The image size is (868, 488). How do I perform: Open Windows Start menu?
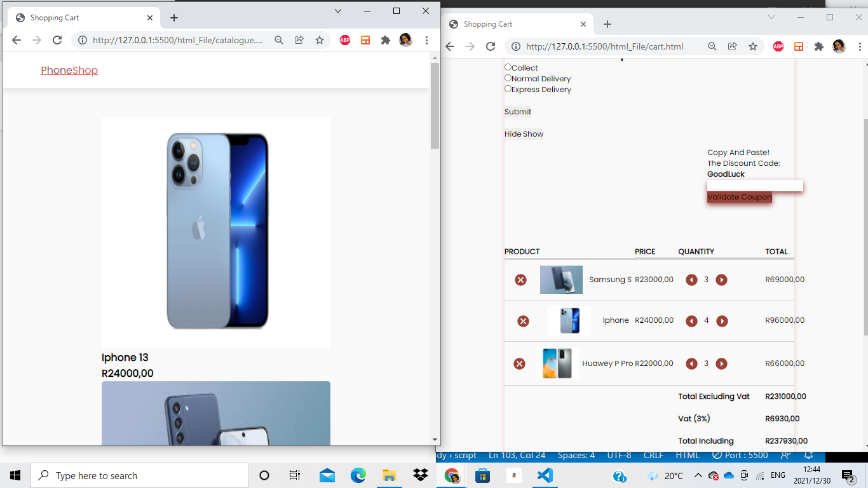15,475
